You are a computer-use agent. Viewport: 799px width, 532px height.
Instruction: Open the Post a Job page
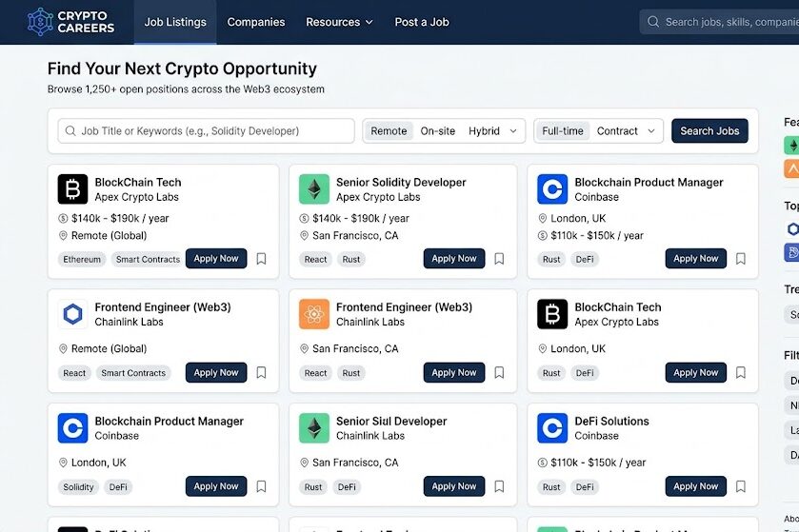point(422,22)
